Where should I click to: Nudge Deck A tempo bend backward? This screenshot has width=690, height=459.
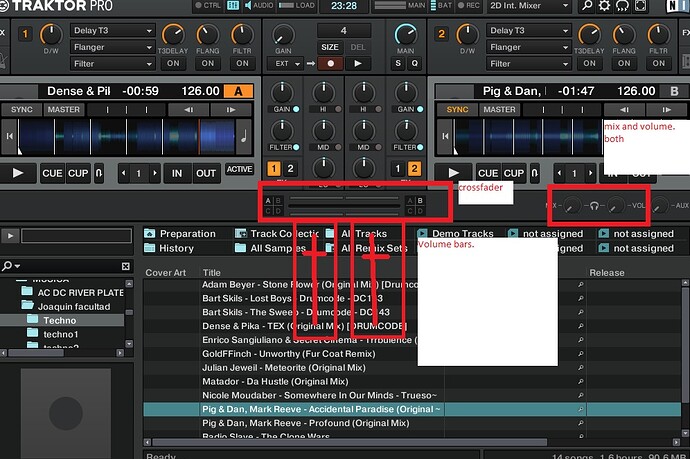pyautogui.click(x=188, y=110)
